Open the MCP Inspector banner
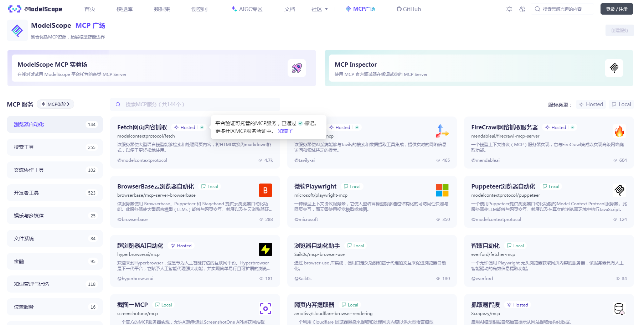644x325 pixels. pyautogui.click(x=479, y=68)
